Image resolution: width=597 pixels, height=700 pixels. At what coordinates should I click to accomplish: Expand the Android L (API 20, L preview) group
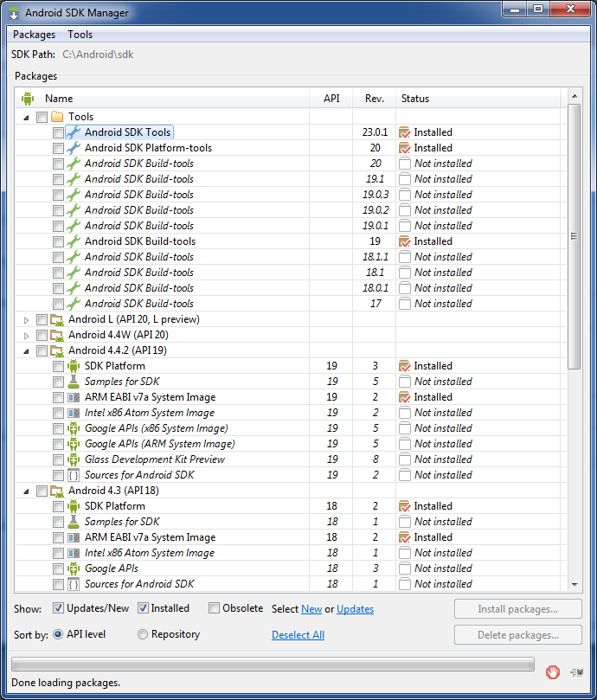pyautogui.click(x=26, y=320)
